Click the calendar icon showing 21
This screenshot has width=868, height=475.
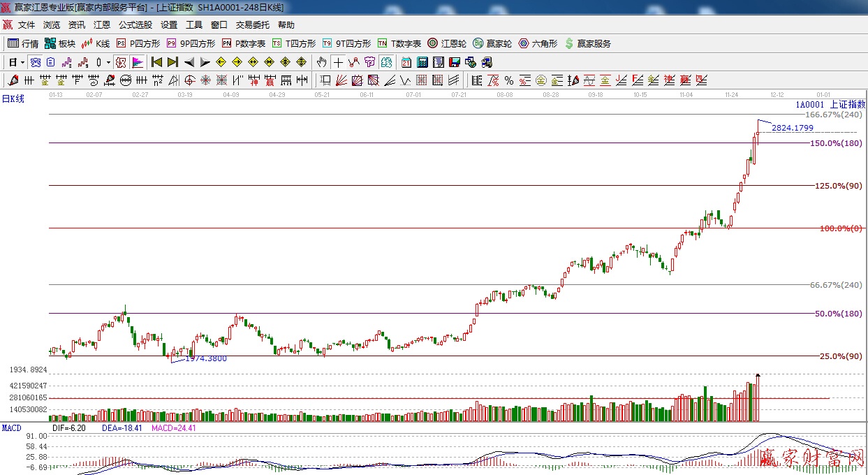pyautogui.click(x=406, y=62)
